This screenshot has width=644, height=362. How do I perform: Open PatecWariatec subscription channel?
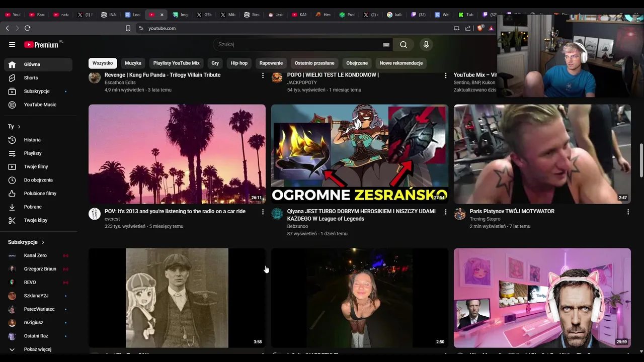[x=38, y=309]
